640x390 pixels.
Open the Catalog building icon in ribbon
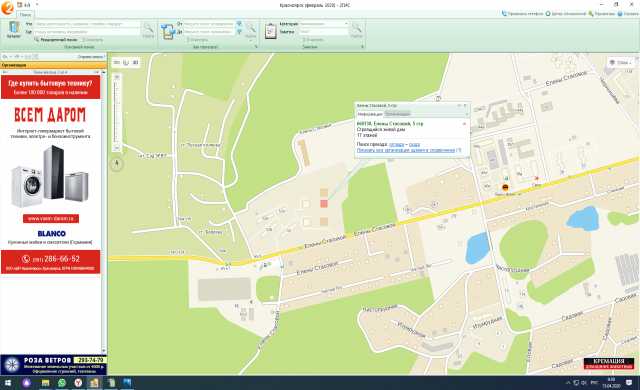pos(13,30)
